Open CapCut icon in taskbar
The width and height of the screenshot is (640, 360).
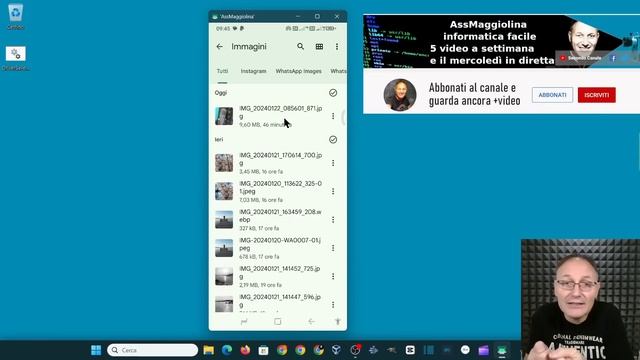tap(410, 350)
